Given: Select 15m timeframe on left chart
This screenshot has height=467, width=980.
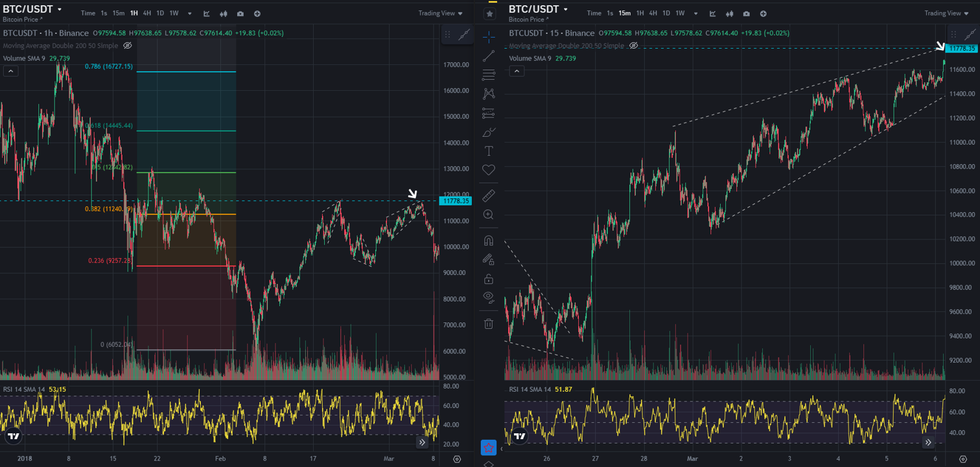Looking at the screenshot, I should click(119, 13).
